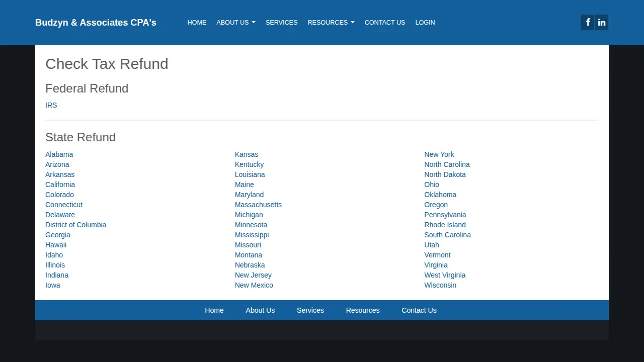Open the Facebook page icon
This screenshot has width=644, height=362.
coord(588,22)
